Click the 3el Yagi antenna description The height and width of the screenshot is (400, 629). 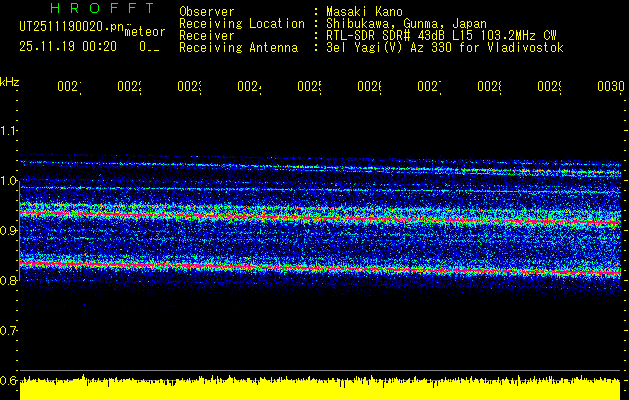point(445,48)
